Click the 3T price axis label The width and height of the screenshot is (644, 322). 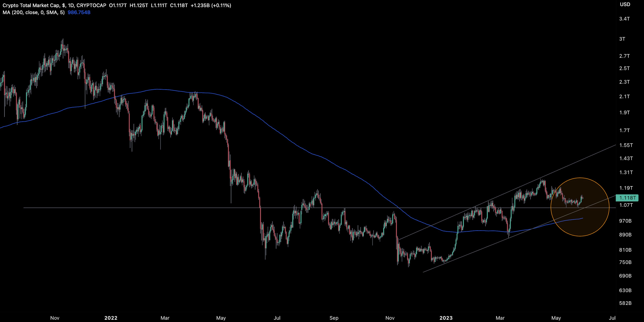tap(622, 39)
